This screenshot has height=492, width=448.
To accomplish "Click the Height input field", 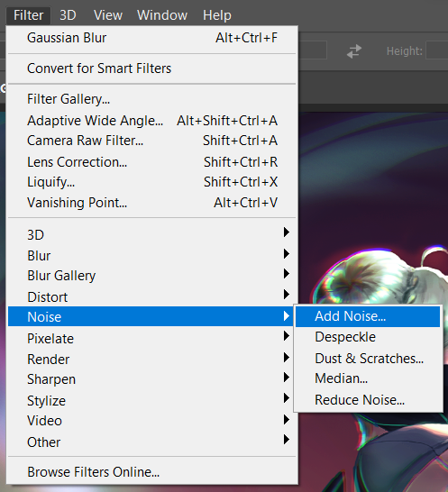I will (x=437, y=50).
